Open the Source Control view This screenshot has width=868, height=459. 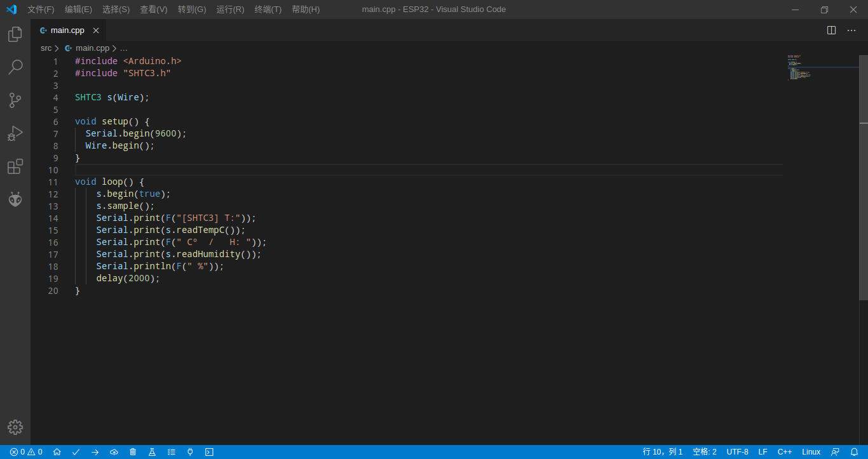click(x=15, y=100)
